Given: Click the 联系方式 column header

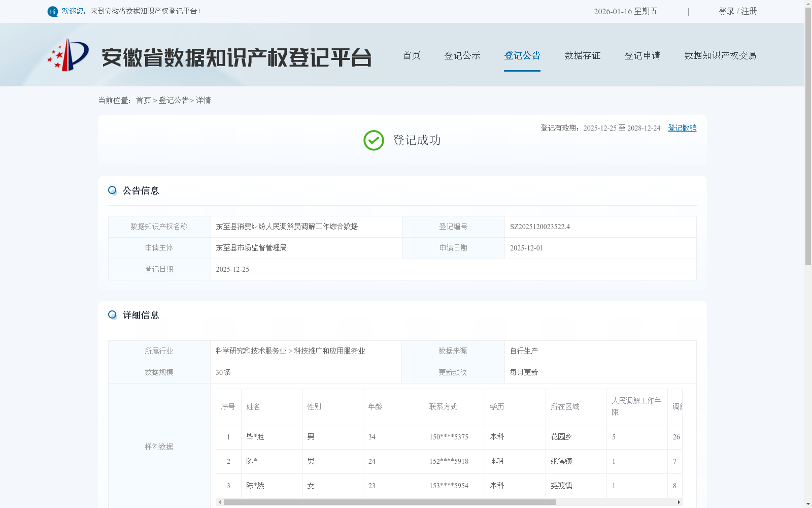Looking at the screenshot, I should pyautogui.click(x=443, y=407).
